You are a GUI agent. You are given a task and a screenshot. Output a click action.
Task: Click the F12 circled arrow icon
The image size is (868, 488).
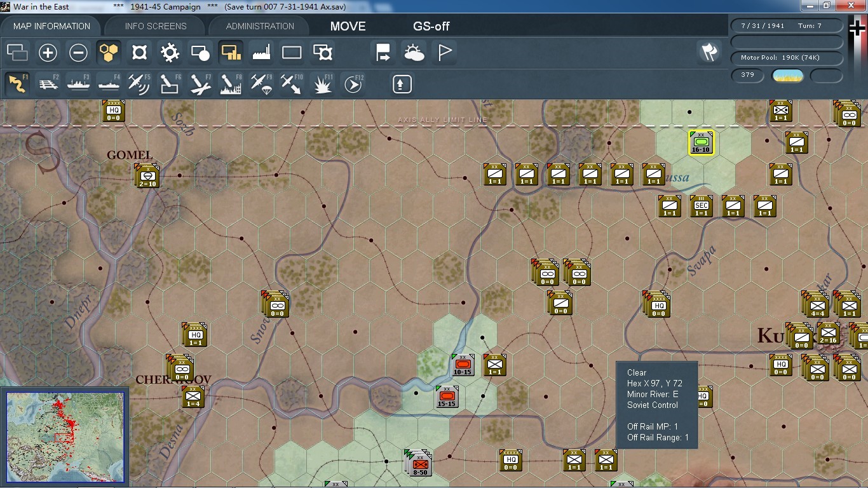(x=353, y=84)
